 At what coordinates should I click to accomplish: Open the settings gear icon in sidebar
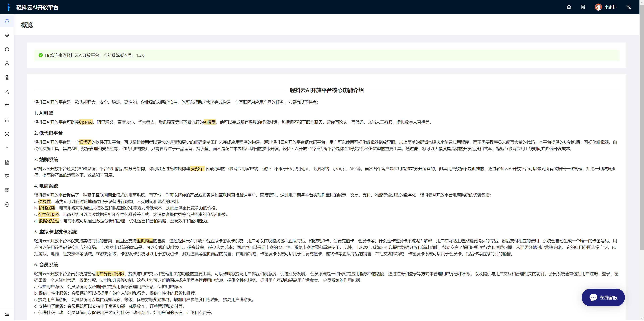point(7,204)
